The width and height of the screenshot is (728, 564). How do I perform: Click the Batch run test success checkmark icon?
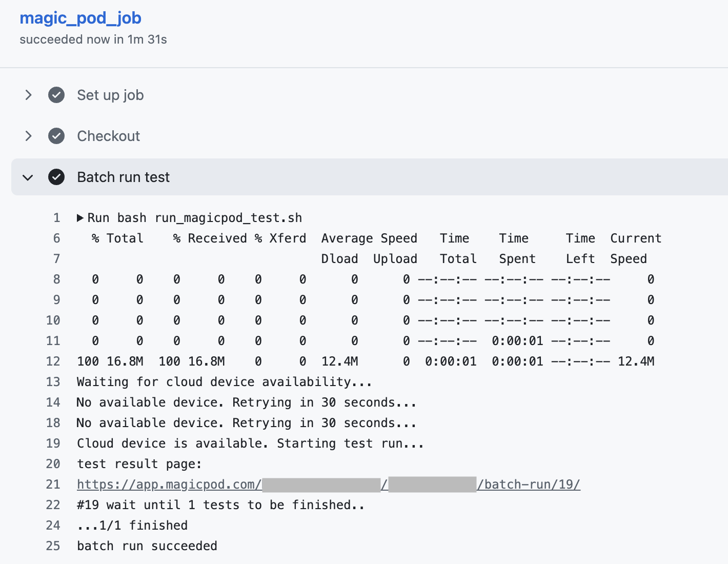coord(56,177)
